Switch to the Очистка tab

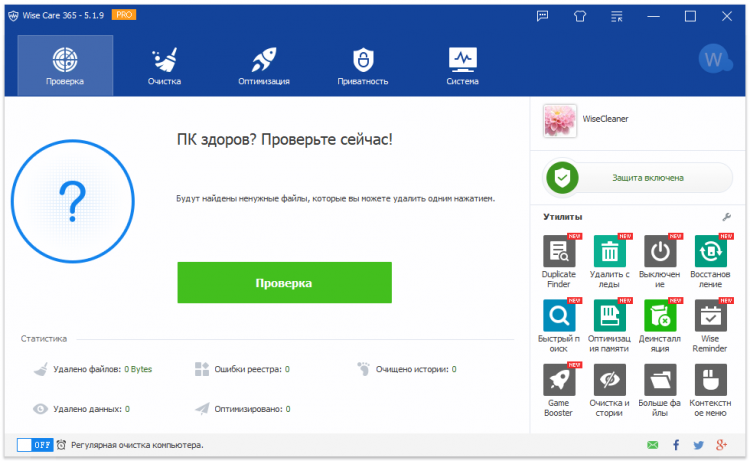click(165, 66)
